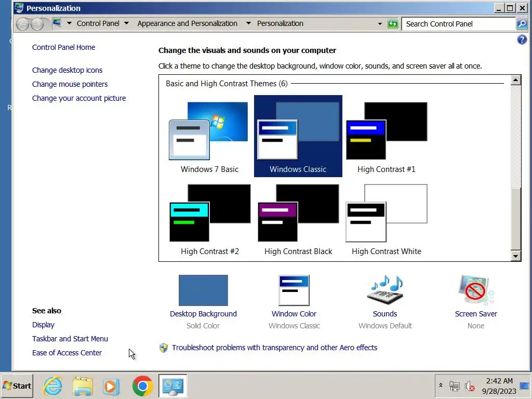Click the Forward navigation button
532x399 pixels.
[x=37, y=24]
